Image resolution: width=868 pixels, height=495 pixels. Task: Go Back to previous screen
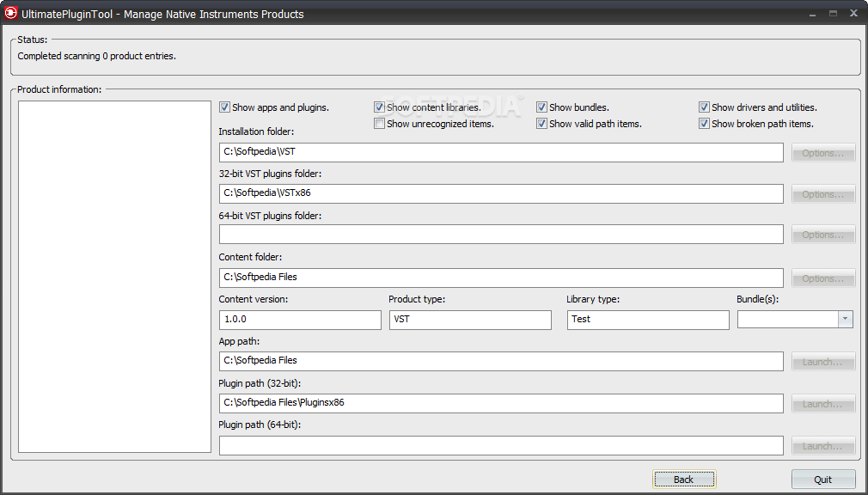click(684, 480)
